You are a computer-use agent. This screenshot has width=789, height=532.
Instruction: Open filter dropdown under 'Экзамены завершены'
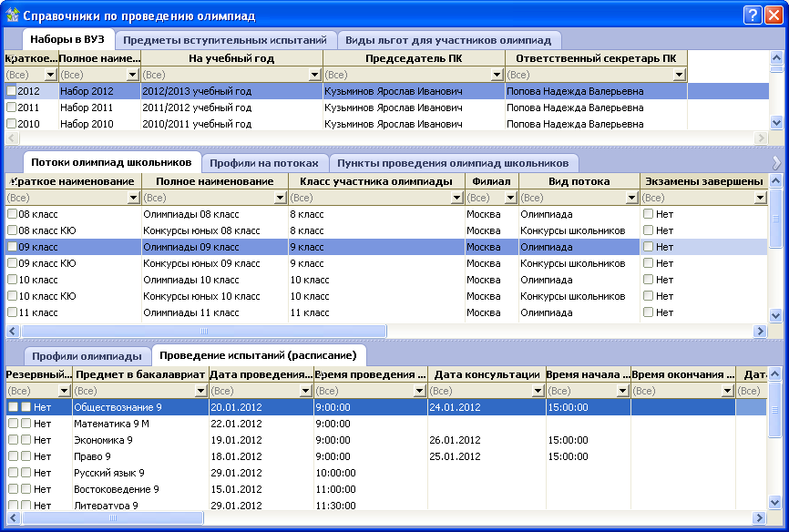(x=761, y=198)
